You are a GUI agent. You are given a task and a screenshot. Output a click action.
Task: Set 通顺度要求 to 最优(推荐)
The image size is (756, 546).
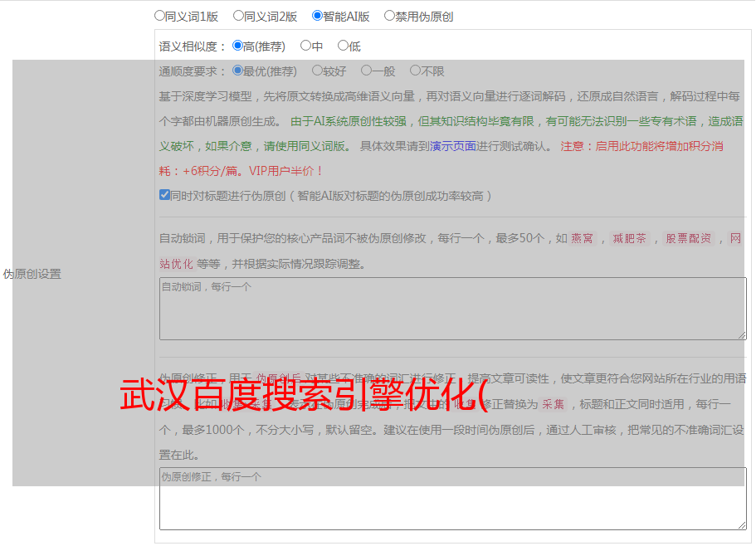[237, 71]
